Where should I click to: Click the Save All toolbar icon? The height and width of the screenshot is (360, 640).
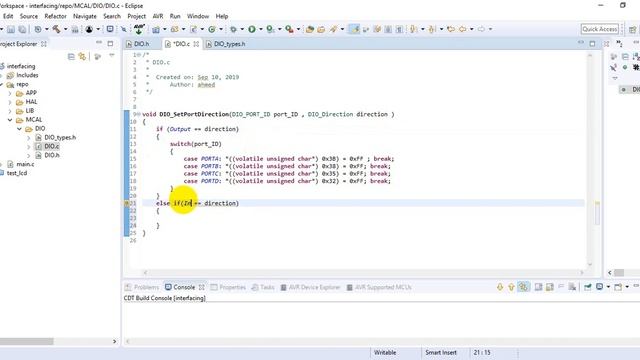[22, 29]
